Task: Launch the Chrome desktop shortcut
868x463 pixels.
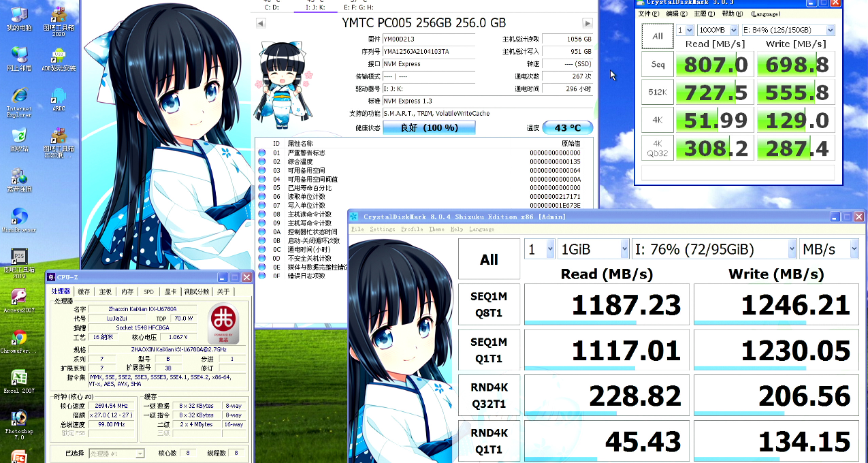Action: (x=20, y=341)
